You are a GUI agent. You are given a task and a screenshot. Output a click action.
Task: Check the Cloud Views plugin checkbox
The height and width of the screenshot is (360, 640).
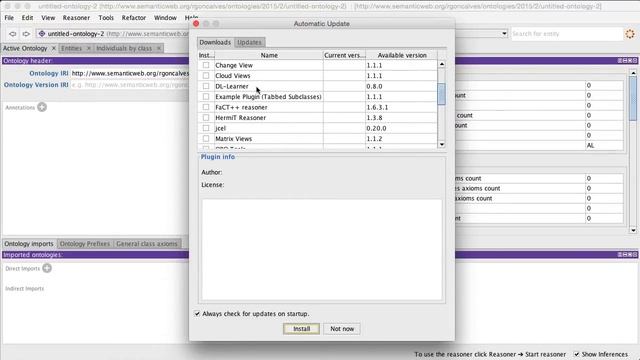206,76
